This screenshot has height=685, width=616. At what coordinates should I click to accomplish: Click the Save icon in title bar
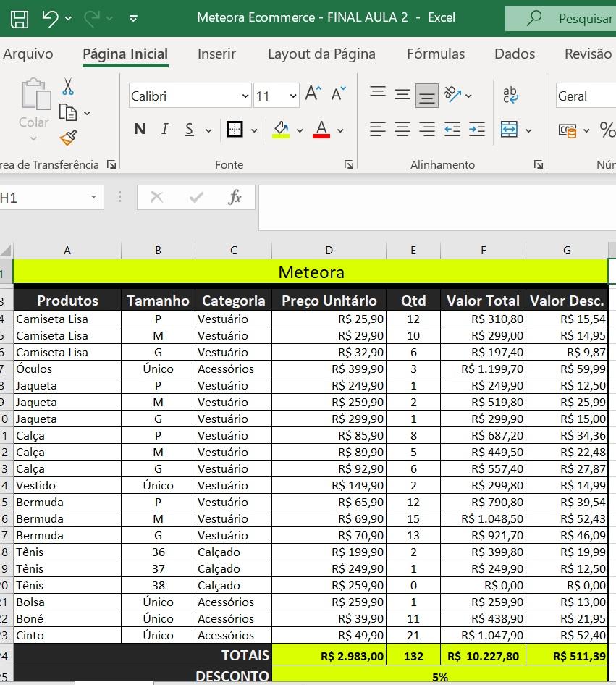20,18
